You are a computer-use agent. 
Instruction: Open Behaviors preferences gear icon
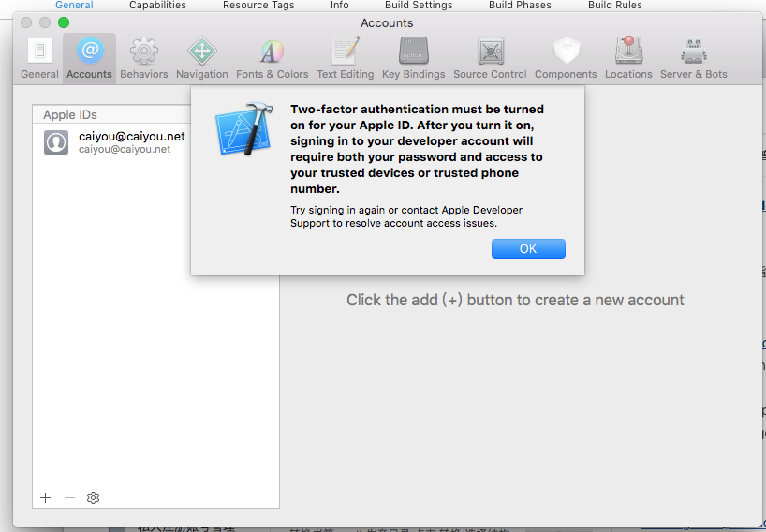143,51
